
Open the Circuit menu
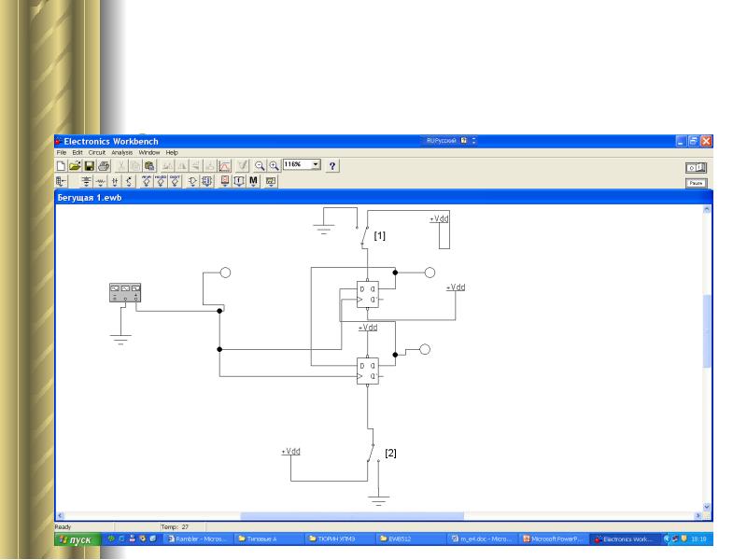[x=97, y=152]
